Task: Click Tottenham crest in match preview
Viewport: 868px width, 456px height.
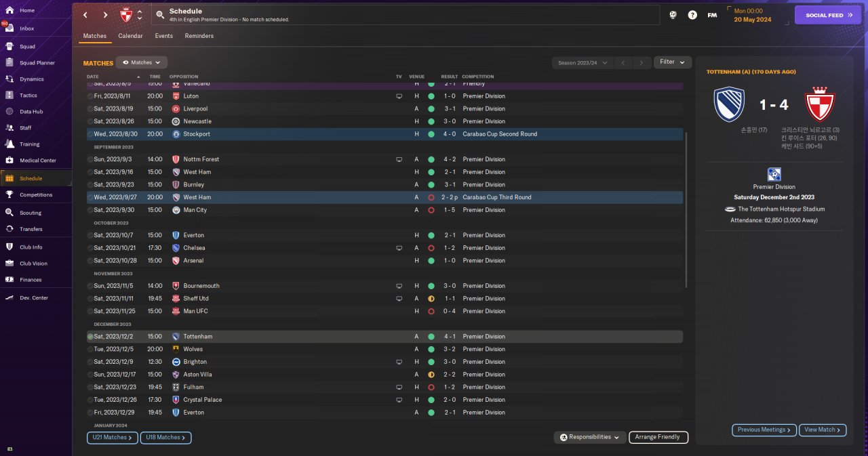Action: [730, 104]
